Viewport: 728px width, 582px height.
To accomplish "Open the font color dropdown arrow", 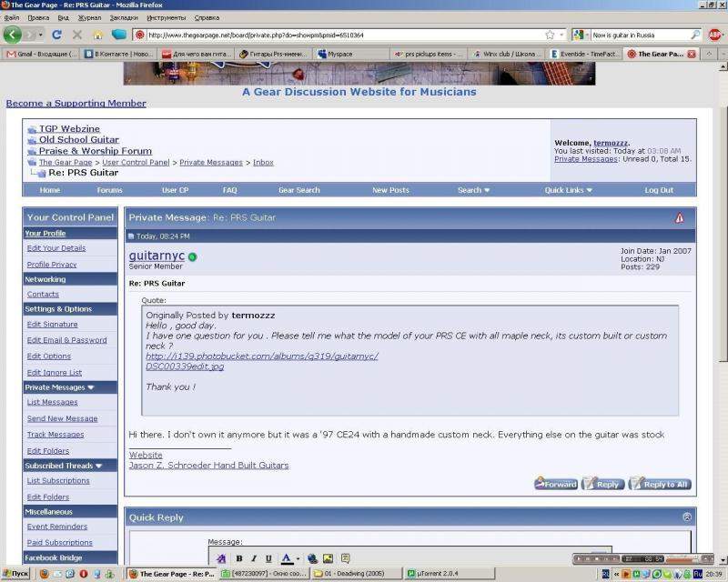I will point(298,558).
